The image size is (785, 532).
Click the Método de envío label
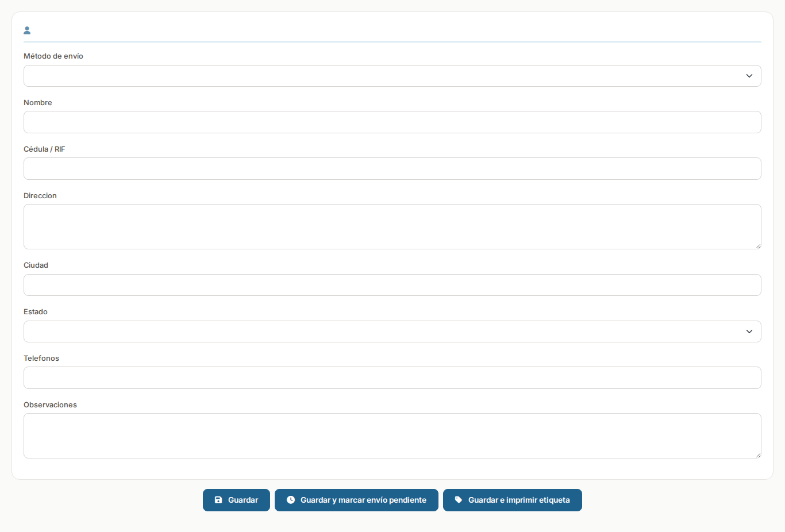[x=53, y=56]
